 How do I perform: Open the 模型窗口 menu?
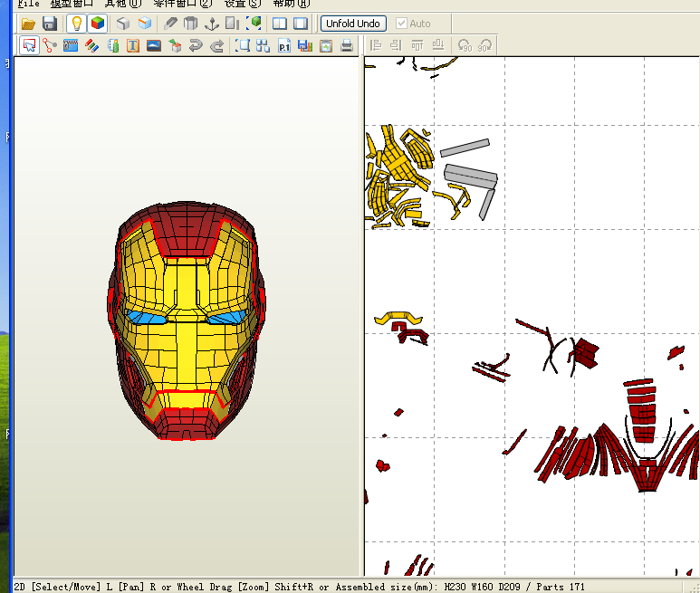click(x=72, y=4)
